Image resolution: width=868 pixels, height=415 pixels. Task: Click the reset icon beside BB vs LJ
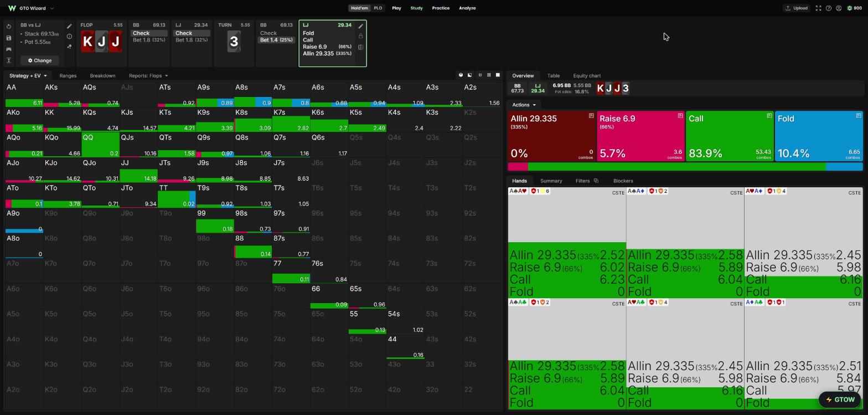point(9,27)
